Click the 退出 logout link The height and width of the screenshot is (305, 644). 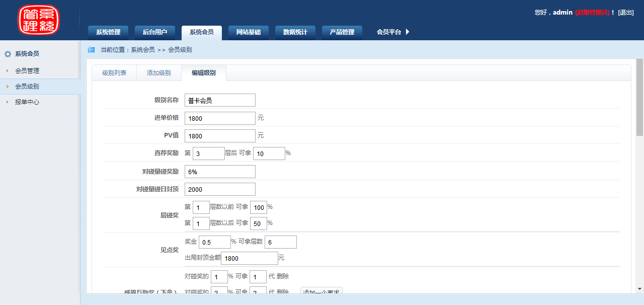point(626,13)
